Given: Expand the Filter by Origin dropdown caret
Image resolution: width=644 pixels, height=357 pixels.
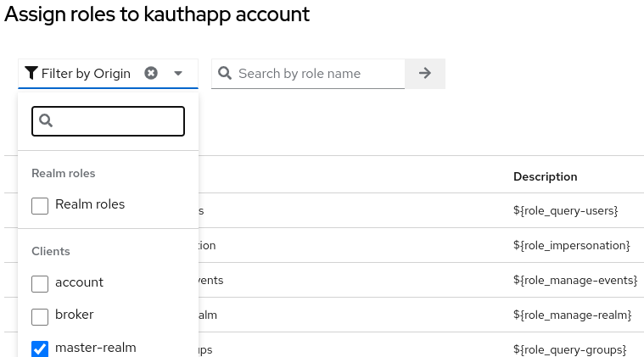Looking at the screenshot, I should pyautogui.click(x=178, y=74).
